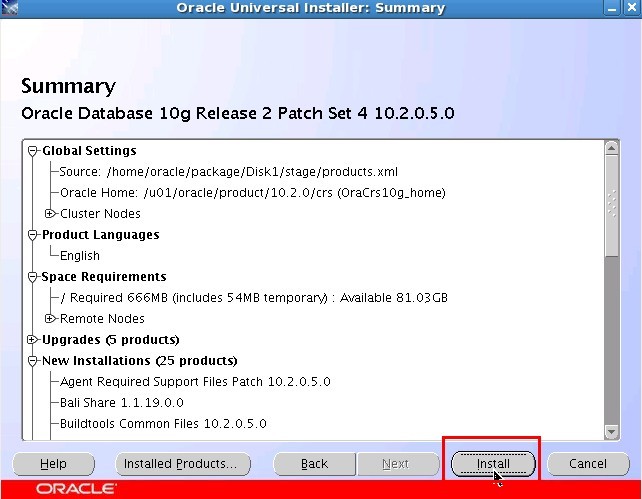Select Buildtools Common Files 10.2.0.5.0 row

pyautogui.click(x=163, y=423)
